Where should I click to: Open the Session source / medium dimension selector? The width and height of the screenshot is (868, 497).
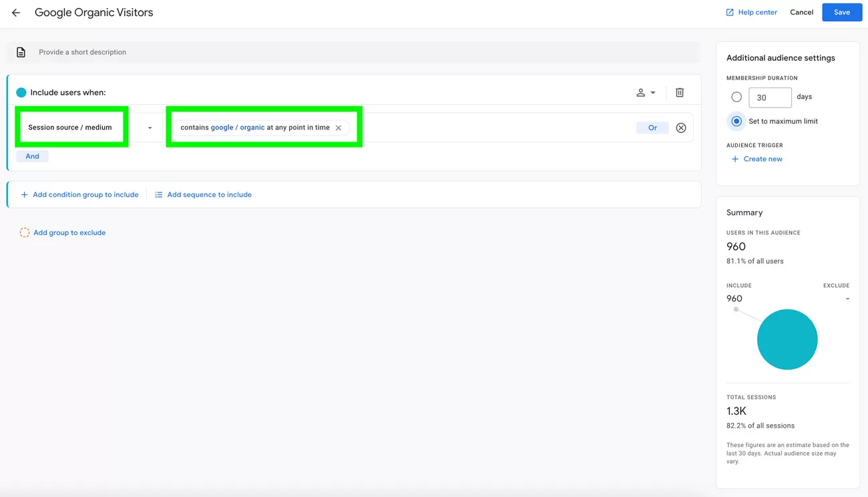tap(71, 128)
